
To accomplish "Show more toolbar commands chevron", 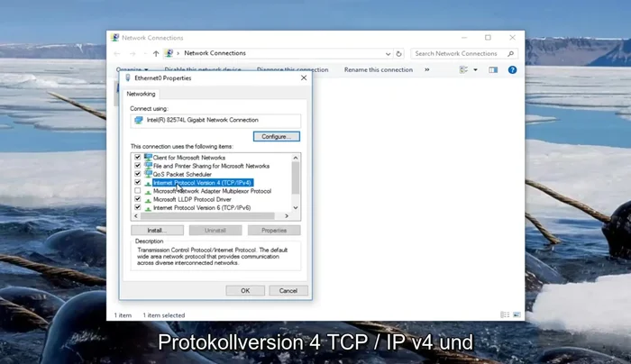I will coord(427,69).
